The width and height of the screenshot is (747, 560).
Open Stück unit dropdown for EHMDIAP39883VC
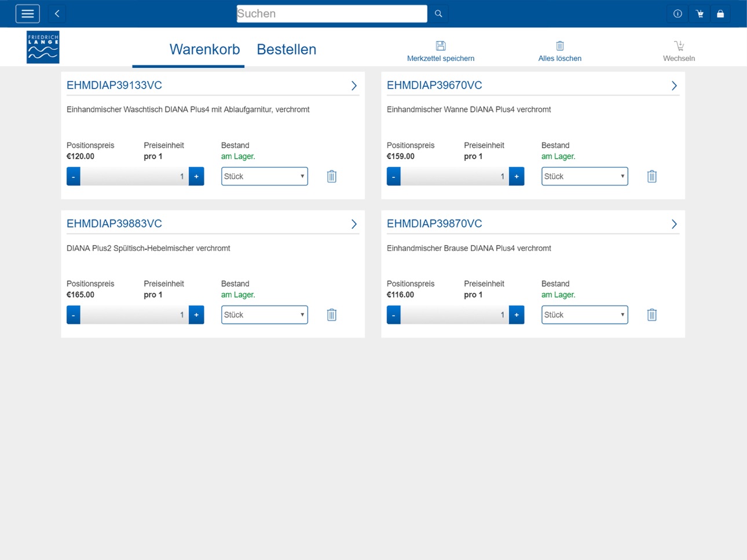[x=265, y=314]
